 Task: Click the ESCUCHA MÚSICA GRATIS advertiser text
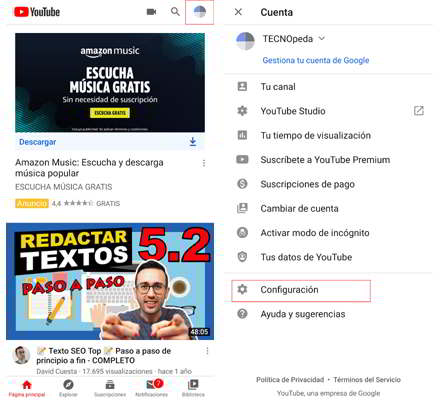64,187
